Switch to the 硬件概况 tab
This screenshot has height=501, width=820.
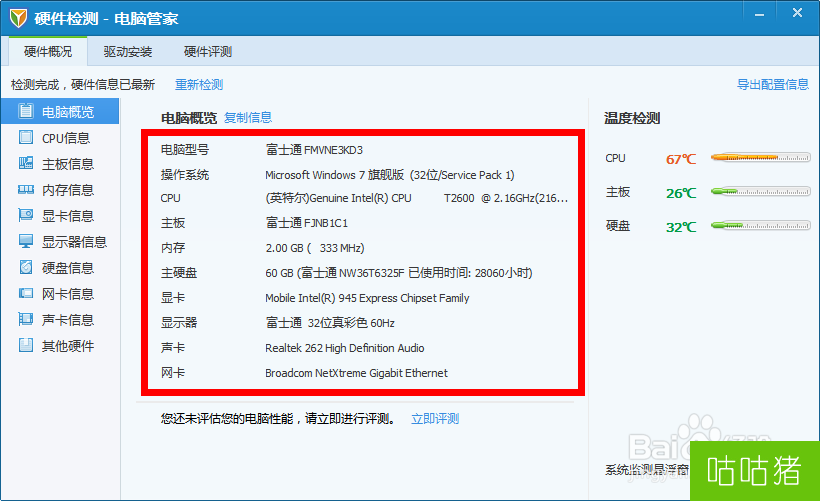tap(48, 51)
